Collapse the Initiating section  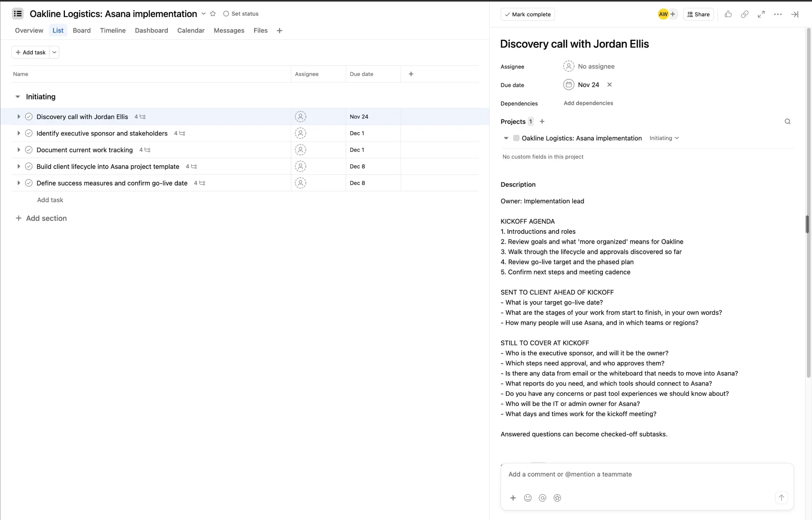click(17, 97)
